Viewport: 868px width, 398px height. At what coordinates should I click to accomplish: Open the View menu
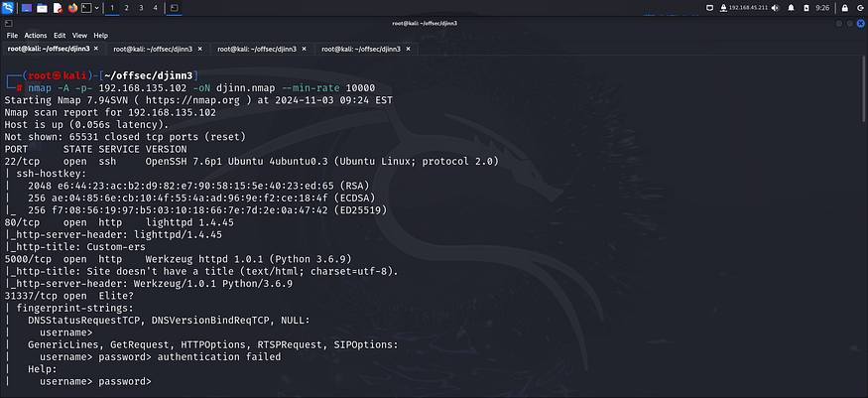[79, 36]
